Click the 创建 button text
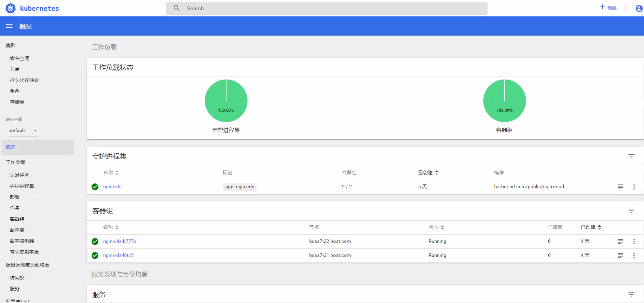 click(x=612, y=8)
